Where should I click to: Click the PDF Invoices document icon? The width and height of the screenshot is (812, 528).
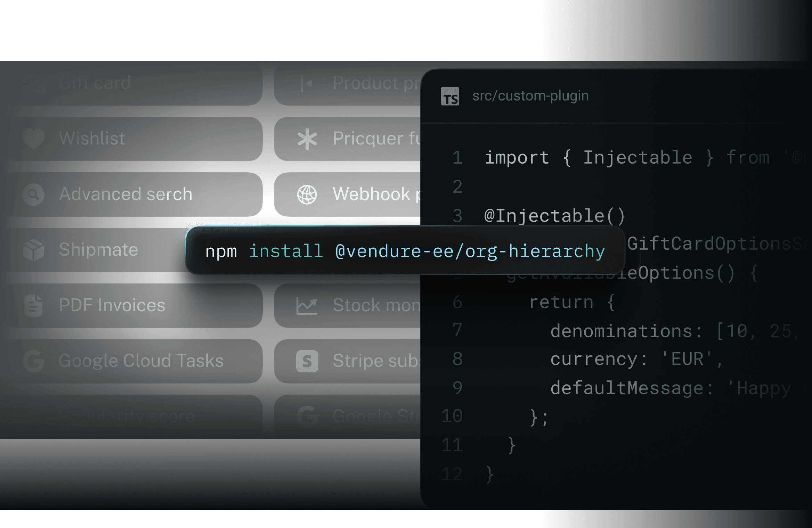point(33,305)
